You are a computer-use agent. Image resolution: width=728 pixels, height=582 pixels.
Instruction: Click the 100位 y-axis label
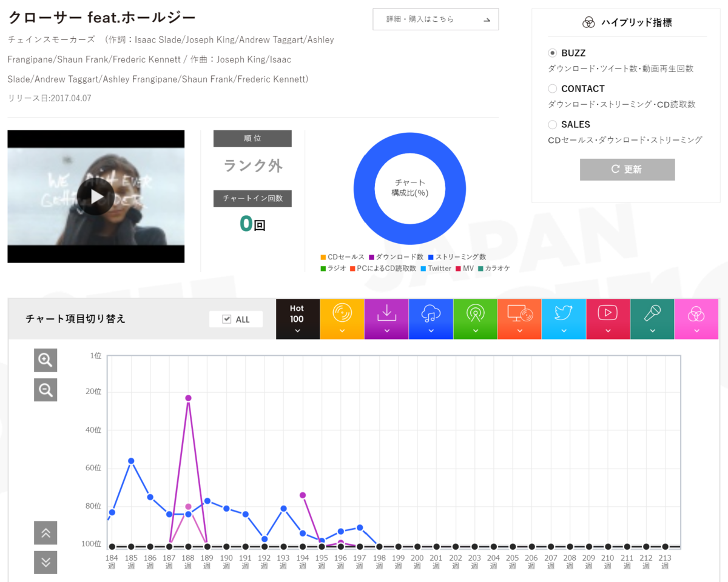pos(92,544)
